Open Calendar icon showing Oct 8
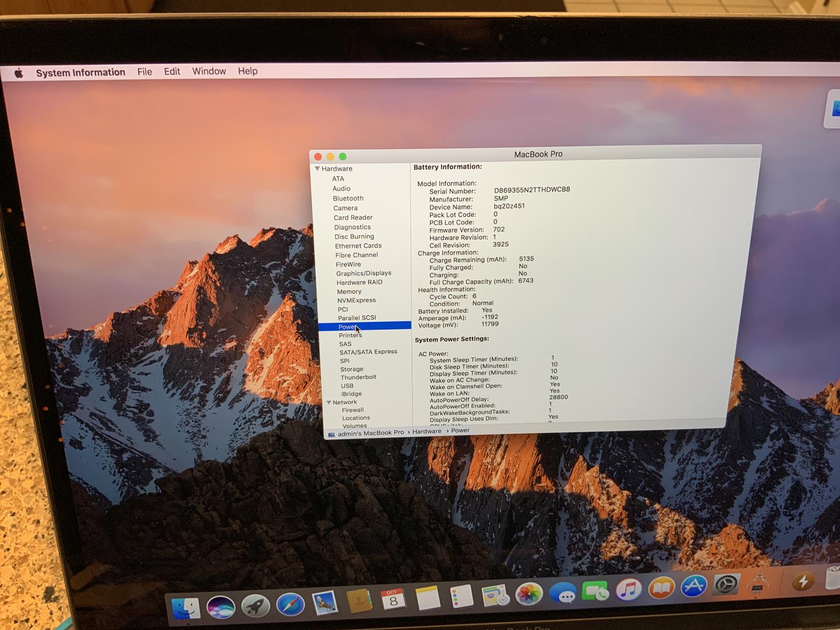The width and height of the screenshot is (840, 630). (393, 600)
